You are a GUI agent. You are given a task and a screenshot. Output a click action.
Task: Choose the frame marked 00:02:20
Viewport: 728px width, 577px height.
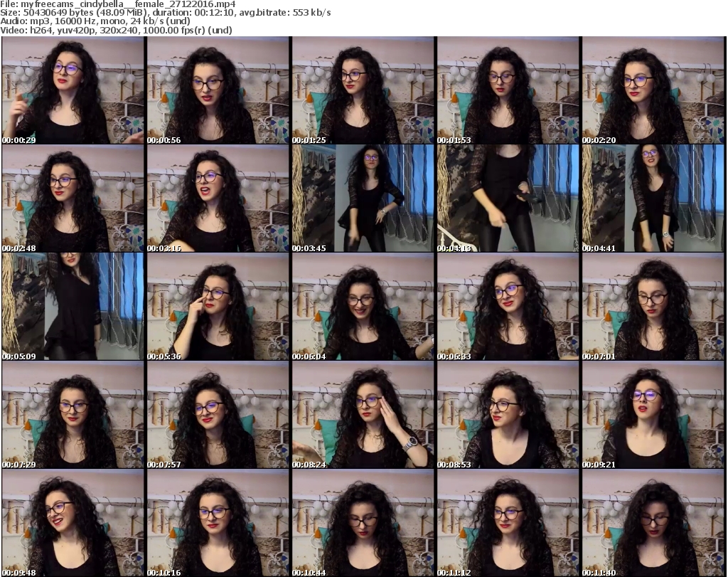pyautogui.click(x=653, y=90)
